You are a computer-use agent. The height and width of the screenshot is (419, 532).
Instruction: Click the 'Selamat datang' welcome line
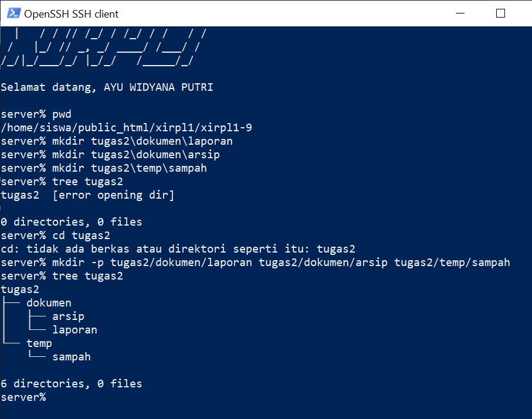coord(107,87)
